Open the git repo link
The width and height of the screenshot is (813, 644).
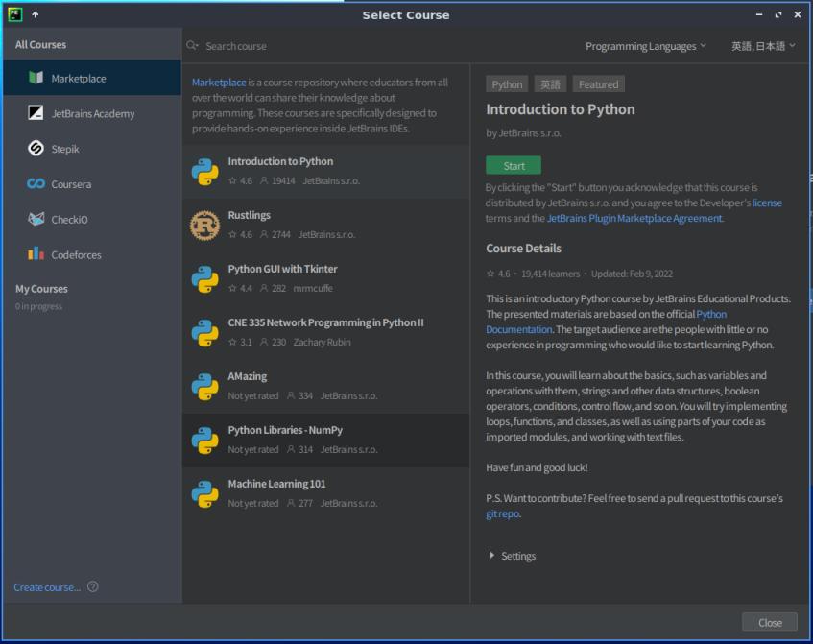(502, 513)
